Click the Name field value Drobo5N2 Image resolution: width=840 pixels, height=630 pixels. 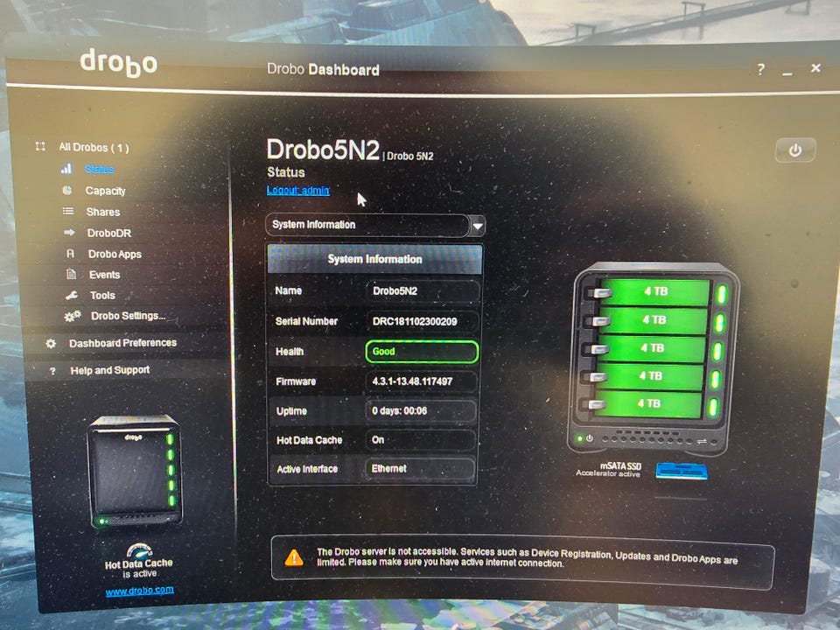coord(422,290)
